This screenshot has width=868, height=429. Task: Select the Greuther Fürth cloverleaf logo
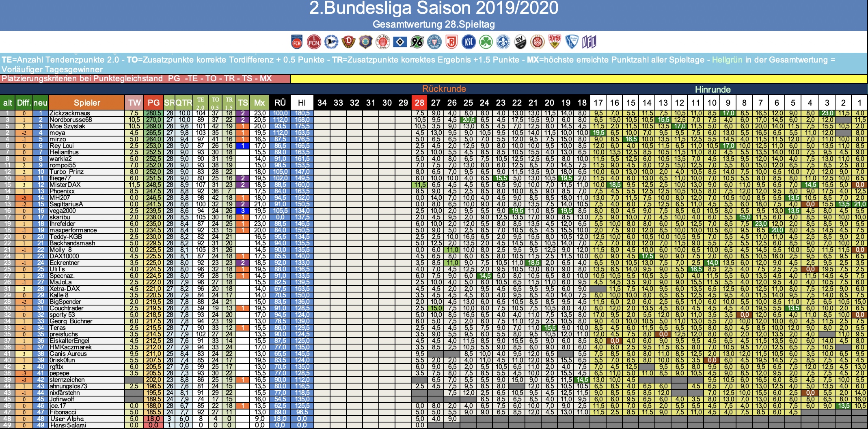coord(486,42)
